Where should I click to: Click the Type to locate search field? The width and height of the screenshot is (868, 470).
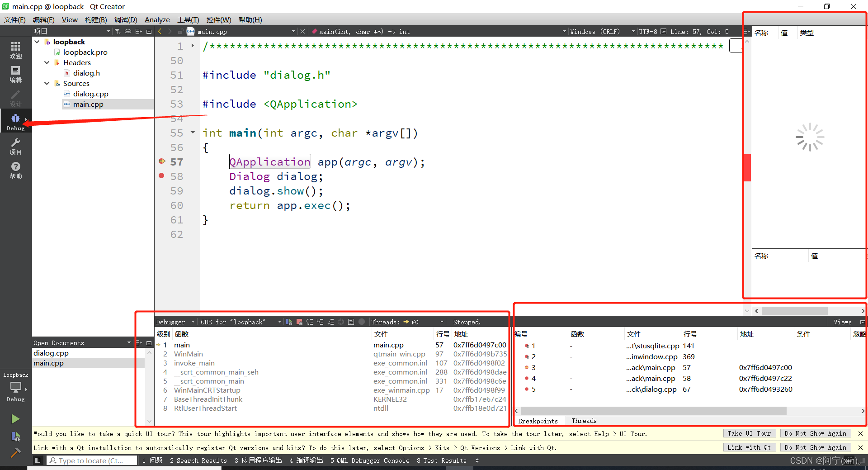click(x=92, y=461)
